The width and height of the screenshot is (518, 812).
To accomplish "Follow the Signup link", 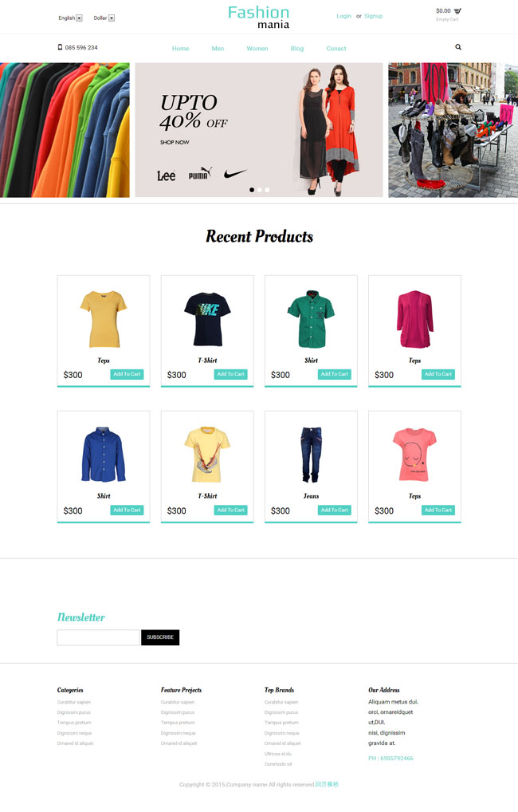I will pos(373,16).
